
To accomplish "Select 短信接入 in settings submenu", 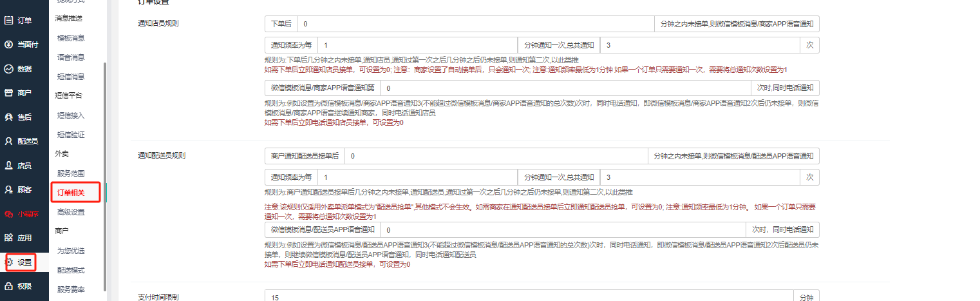I will coord(71,115).
